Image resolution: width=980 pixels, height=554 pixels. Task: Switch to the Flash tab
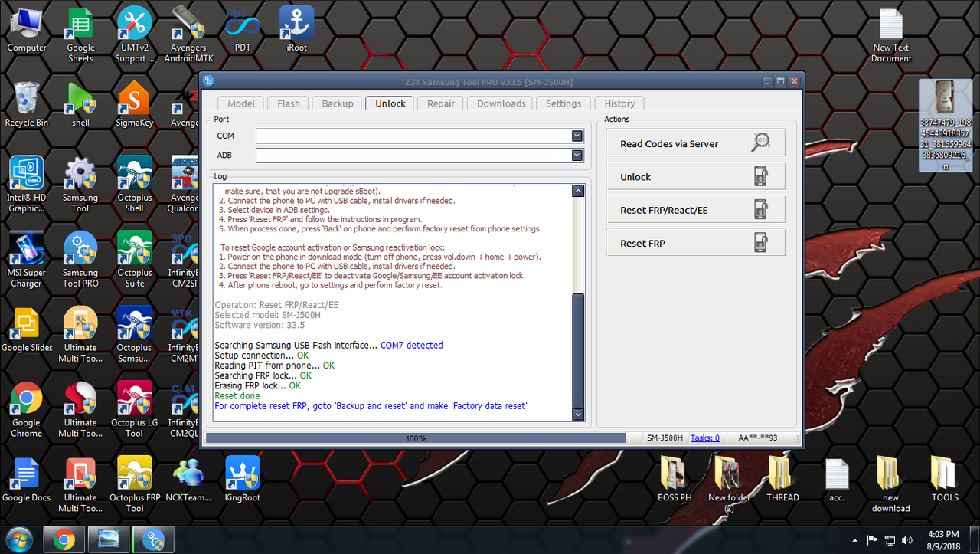coord(289,103)
